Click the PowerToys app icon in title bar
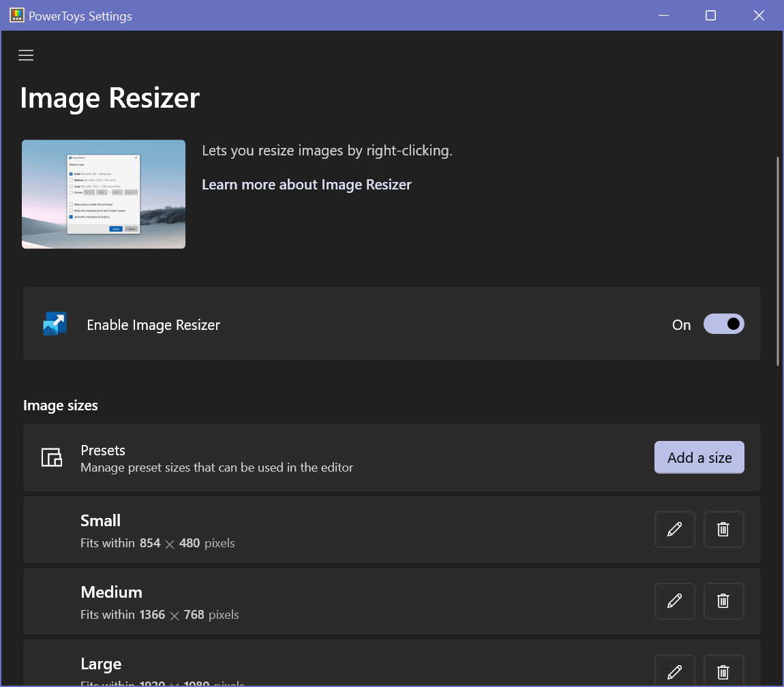The image size is (784, 687). pyautogui.click(x=16, y=16)
